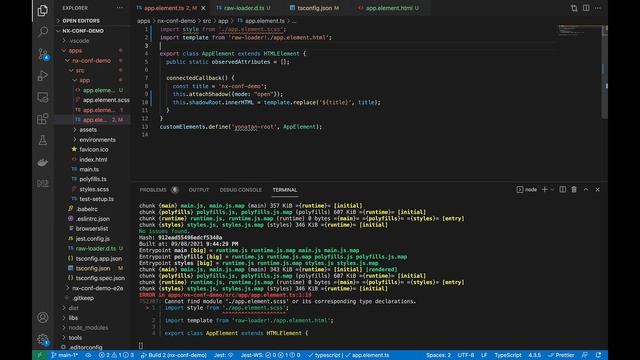Click Build 2 (nx-conf-demo) status item

pos(173,355)
